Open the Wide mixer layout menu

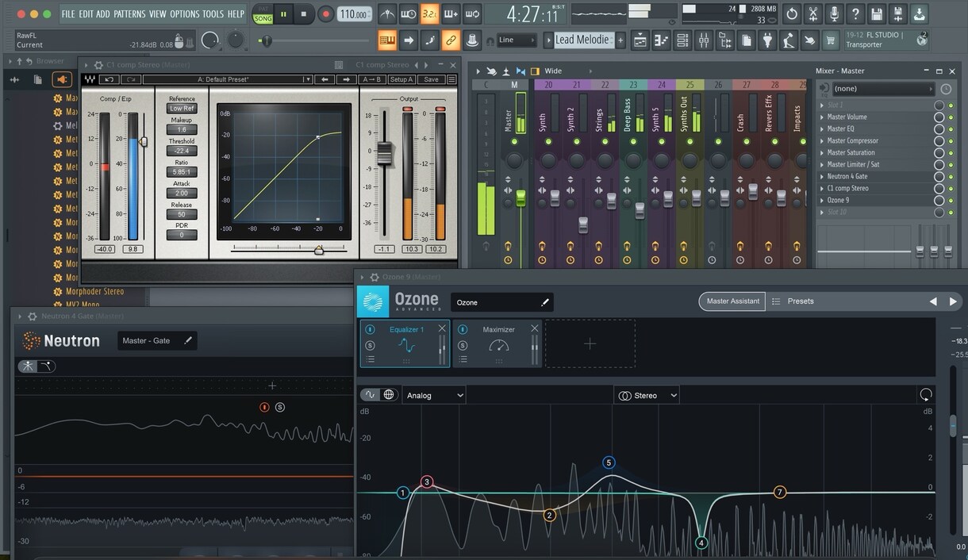click(553, 71)
